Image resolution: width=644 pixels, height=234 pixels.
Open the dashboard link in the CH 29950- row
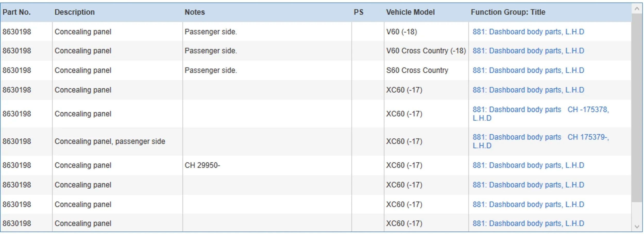[x=528, y=165]
